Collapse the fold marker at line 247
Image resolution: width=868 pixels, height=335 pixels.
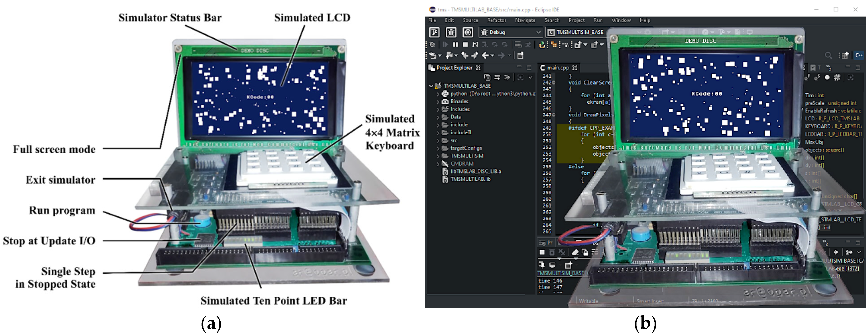pos(554,115)
